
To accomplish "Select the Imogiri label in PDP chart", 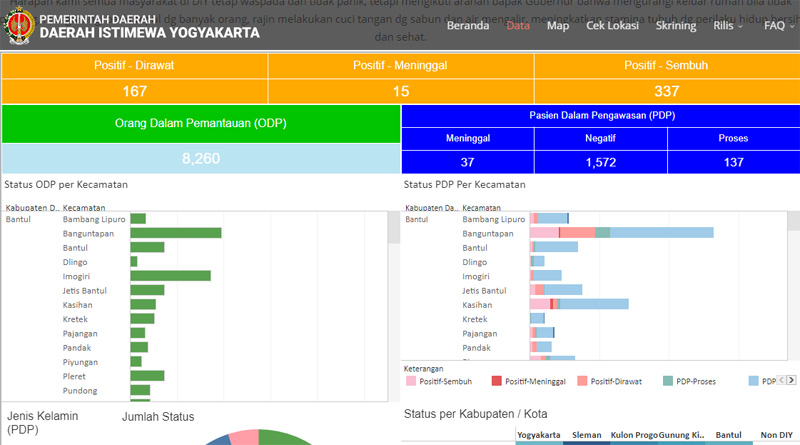I will click(476, 276).
